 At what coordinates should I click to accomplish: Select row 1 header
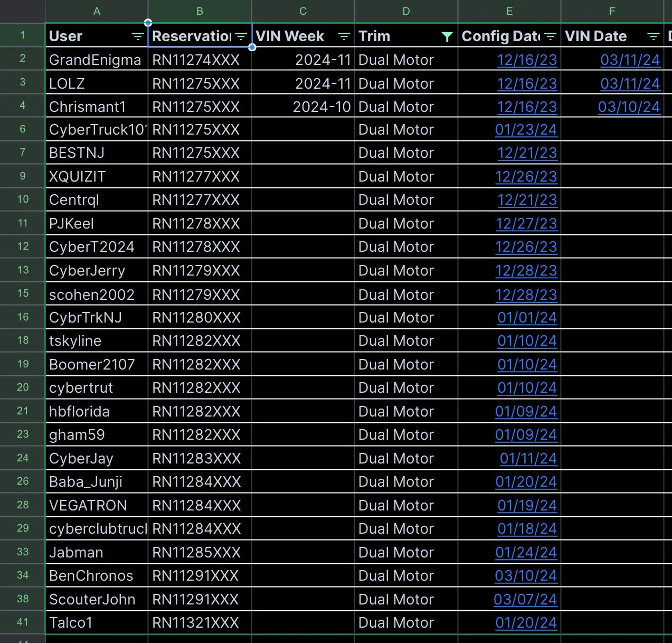[x=23, y=35]
